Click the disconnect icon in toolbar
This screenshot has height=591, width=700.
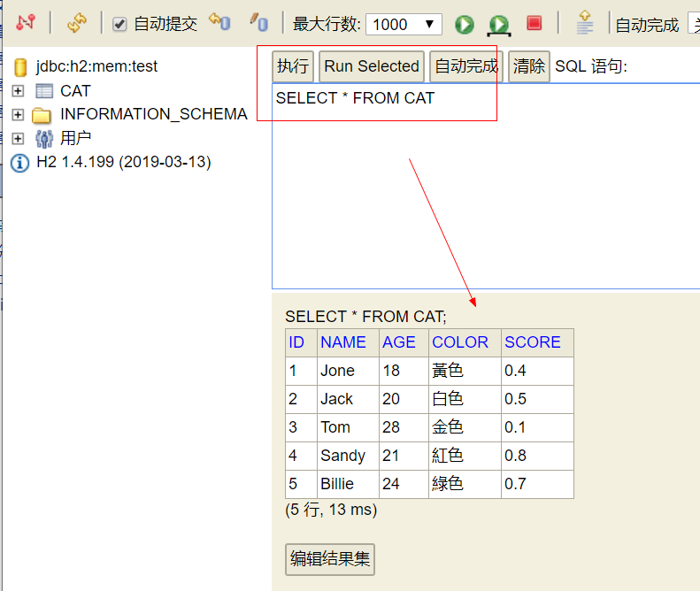click(26, 22)
